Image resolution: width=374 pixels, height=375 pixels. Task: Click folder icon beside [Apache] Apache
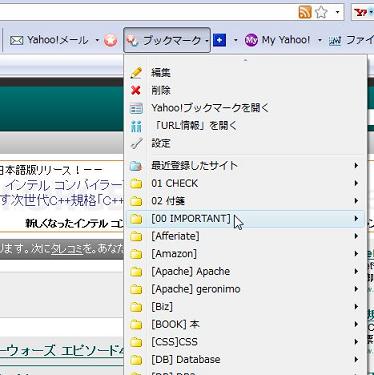tap(136, 272)
